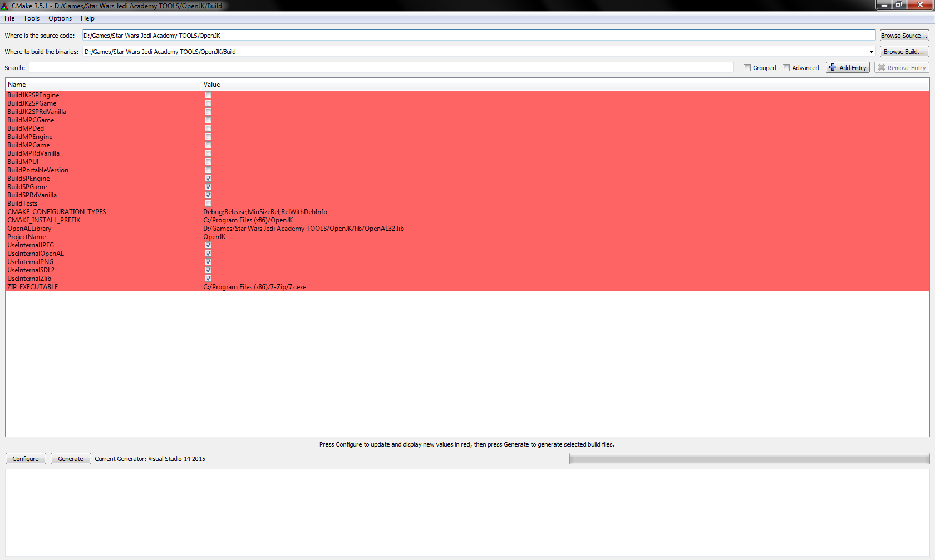Image resolution: width=935 pixels, height=560 pixels.
Task: Click the C:/Program Files (x86)/OpenJK value
Action: [248, 220]
